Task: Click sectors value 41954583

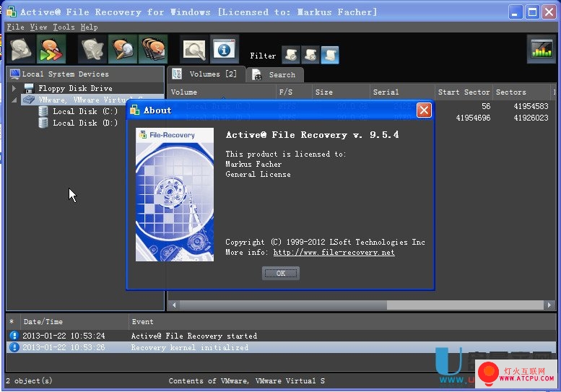Action: pyautogui.click(x=531, y=106)
